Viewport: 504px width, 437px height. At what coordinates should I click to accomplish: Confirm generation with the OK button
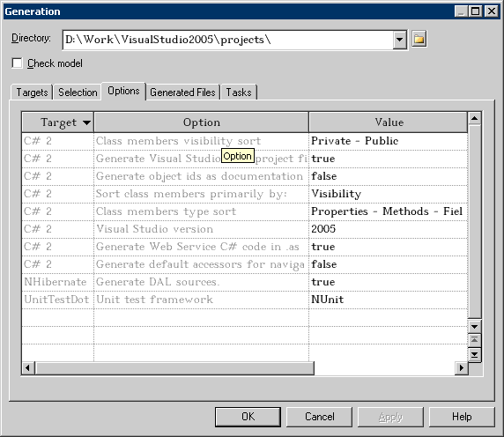(248, 417)
